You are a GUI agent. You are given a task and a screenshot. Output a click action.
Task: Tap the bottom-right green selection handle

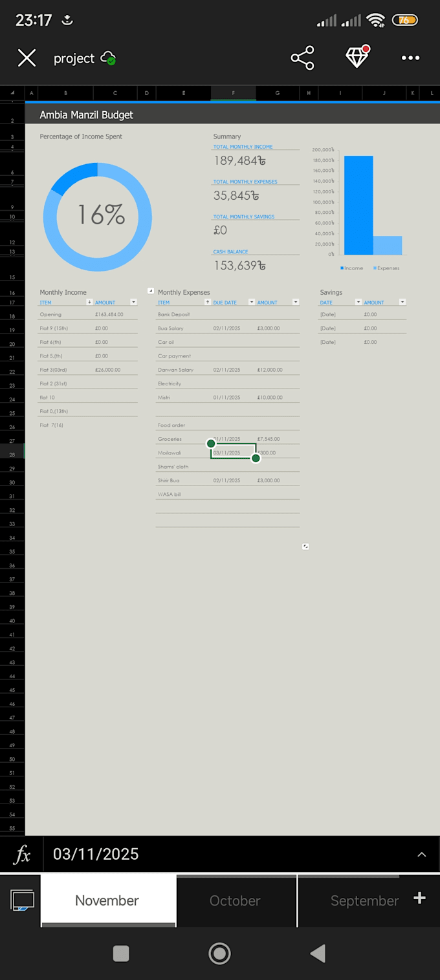(256, 458)
